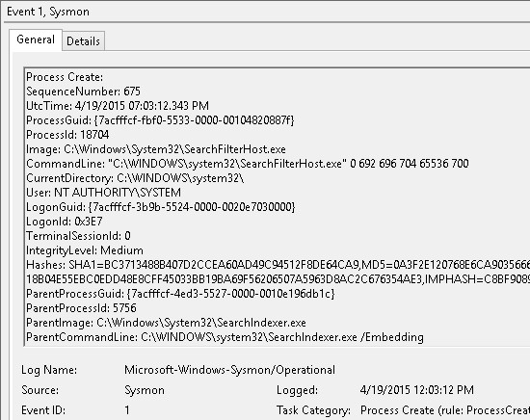Click the IntegrityLevel: Medium line
Screen dimensions: 530x420
pyautogui.click(x=85, y=250)
